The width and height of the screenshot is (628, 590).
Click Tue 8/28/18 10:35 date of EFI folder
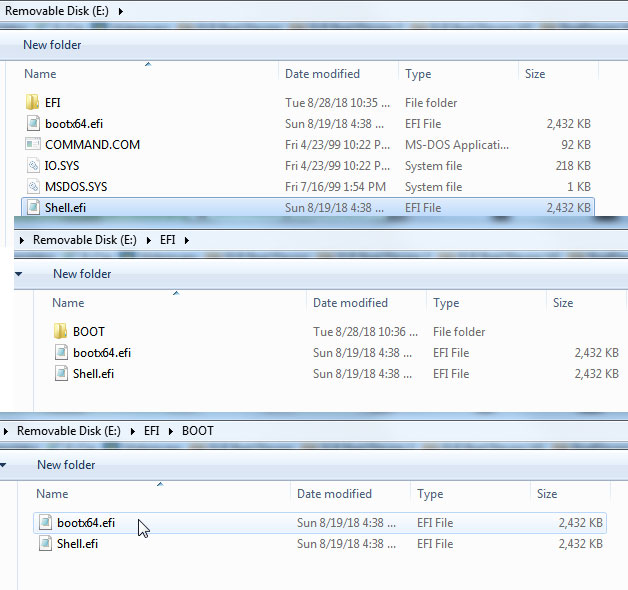pos(337,103)
